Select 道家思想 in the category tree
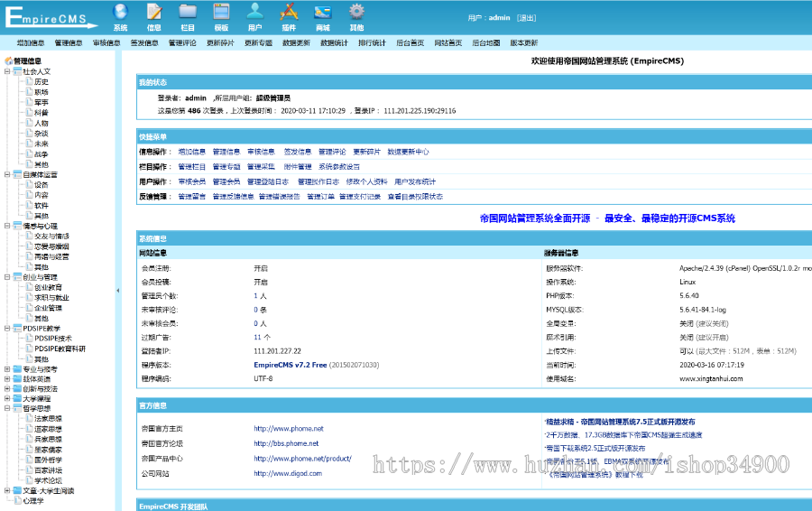Screen dimensions: 812x511 48,429
